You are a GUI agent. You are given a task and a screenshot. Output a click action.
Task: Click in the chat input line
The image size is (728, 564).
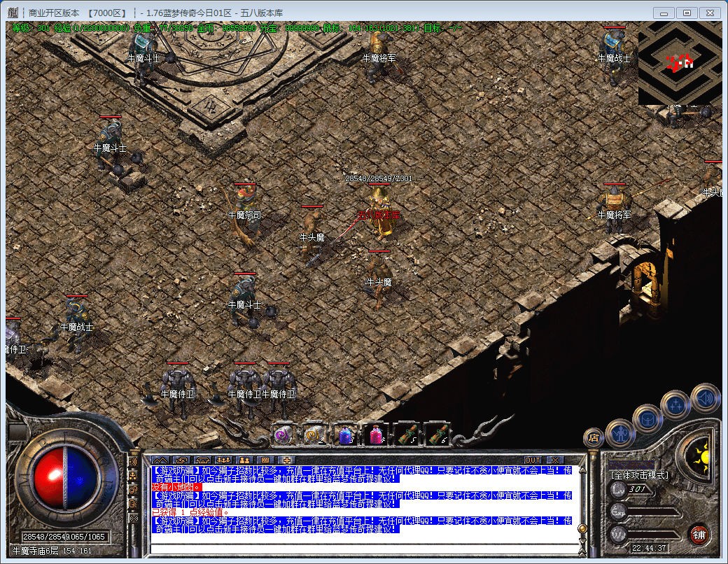tap(365, 549)
